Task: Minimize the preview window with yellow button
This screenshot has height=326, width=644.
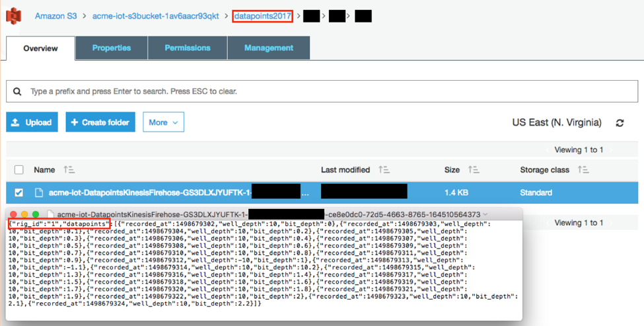Action: click(24, 215)
